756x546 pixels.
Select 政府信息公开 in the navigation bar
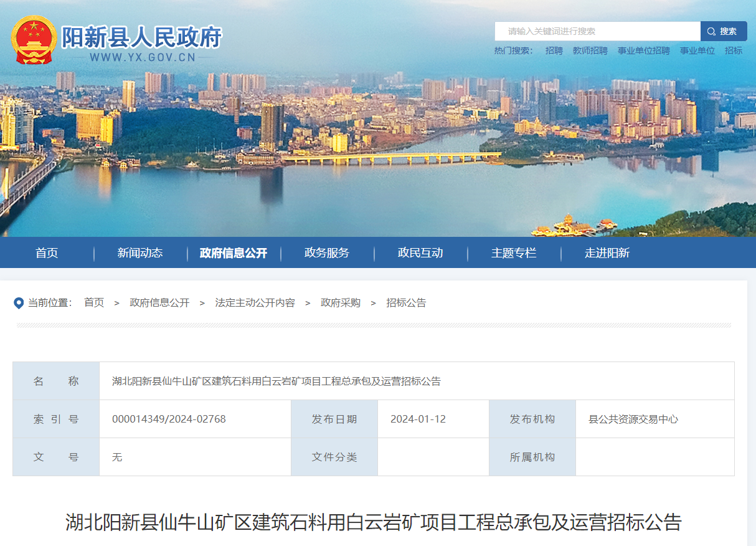tap(234, 252)
